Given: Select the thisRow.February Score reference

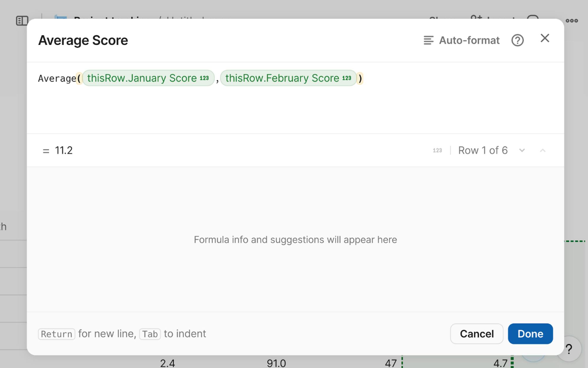Looking at the screenshot, I should (x=282, y=78).
